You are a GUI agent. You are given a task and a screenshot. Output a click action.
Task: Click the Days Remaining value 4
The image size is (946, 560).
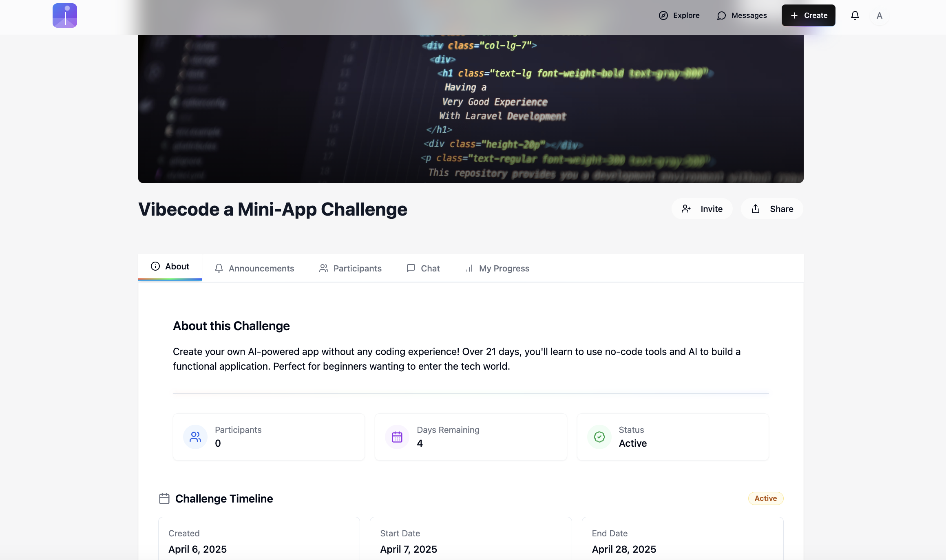click(420, 443)
